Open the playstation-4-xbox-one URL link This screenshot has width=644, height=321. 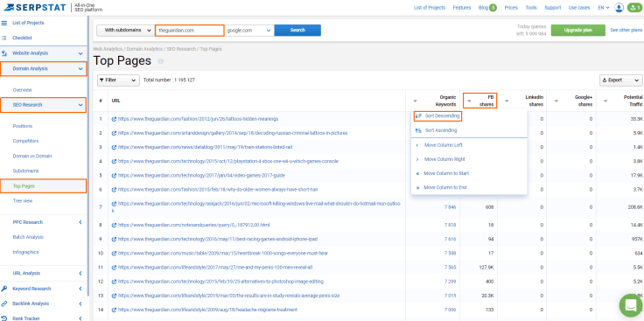click(228, 161)
